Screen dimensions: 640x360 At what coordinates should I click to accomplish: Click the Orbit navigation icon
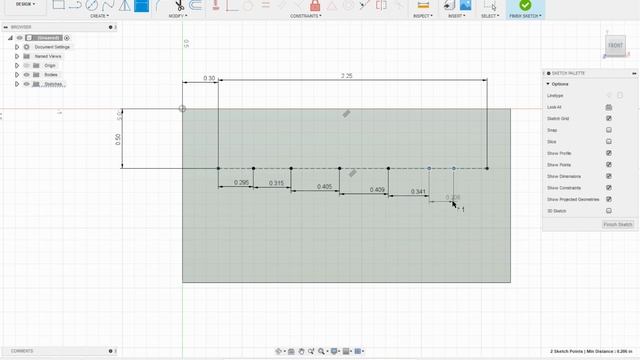tap(279, 351)
